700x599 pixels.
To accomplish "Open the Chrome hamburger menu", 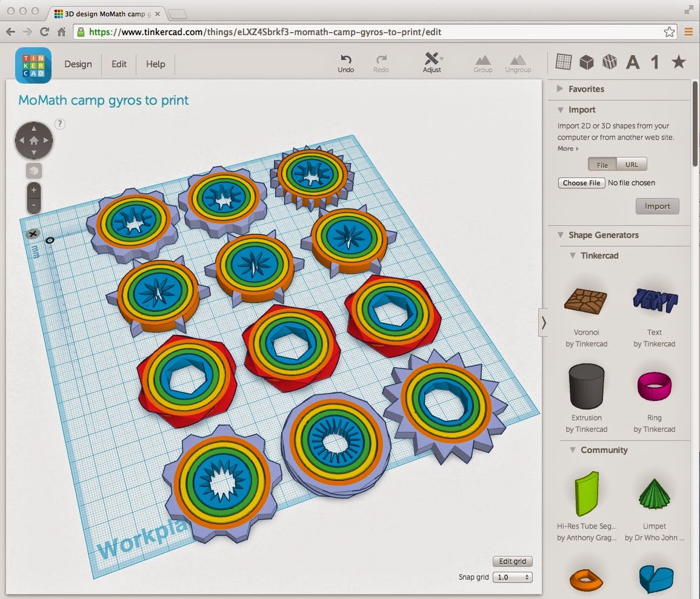I will coord(688,31).
